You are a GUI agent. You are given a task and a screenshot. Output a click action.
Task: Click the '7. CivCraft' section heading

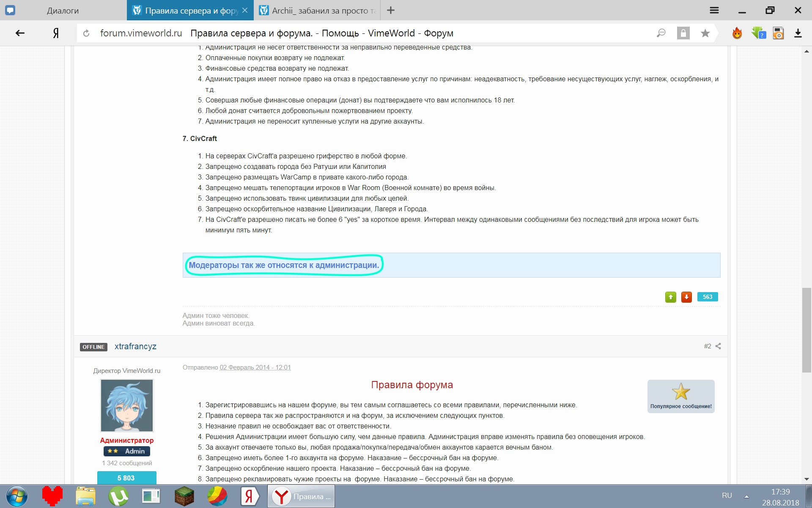[200, 138]
